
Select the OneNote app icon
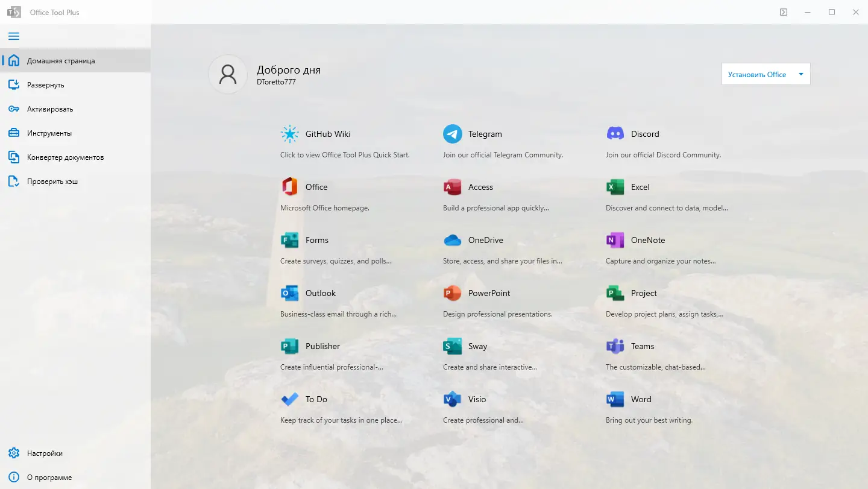[x=615, y=240]
